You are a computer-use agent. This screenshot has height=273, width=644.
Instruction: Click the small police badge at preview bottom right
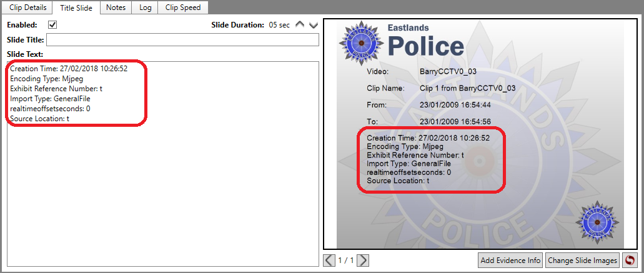597,221
